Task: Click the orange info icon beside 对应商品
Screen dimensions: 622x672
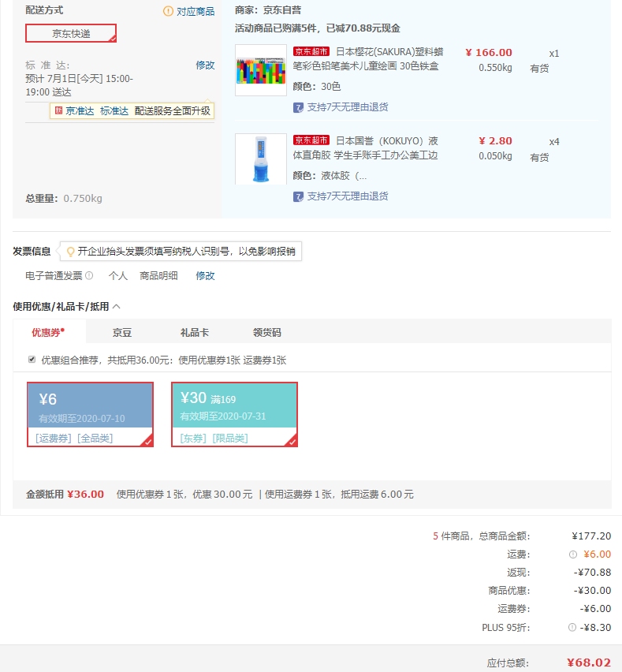Action: coord(168,11)
